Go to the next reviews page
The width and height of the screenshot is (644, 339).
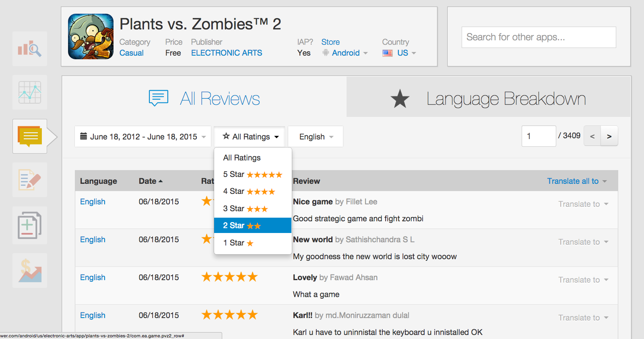click(x=609, y=136)
